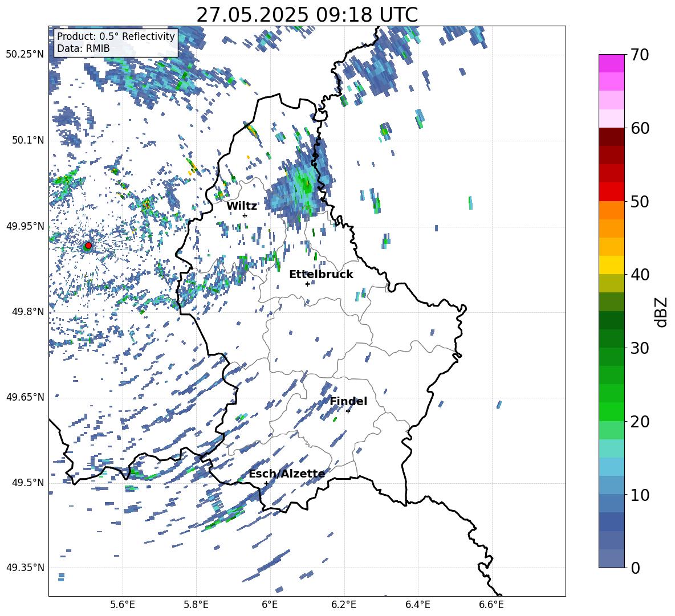This screenshot has width=675, height=616.
Task: Click the dBZ colorbar axis label
Action: 662,312
